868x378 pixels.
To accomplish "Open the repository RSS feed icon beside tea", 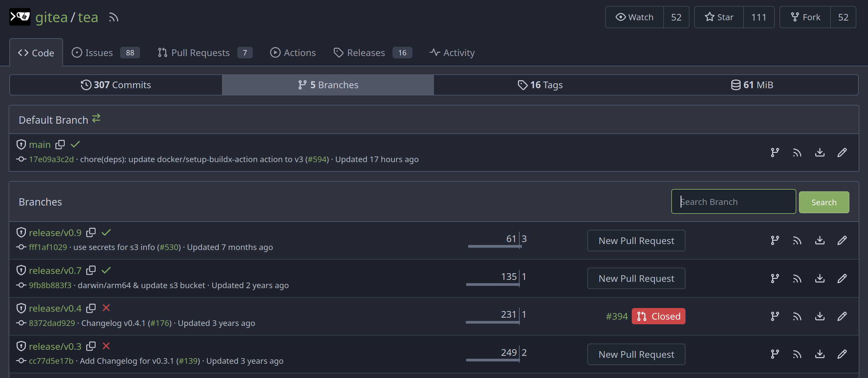I will tap(113, 17).
